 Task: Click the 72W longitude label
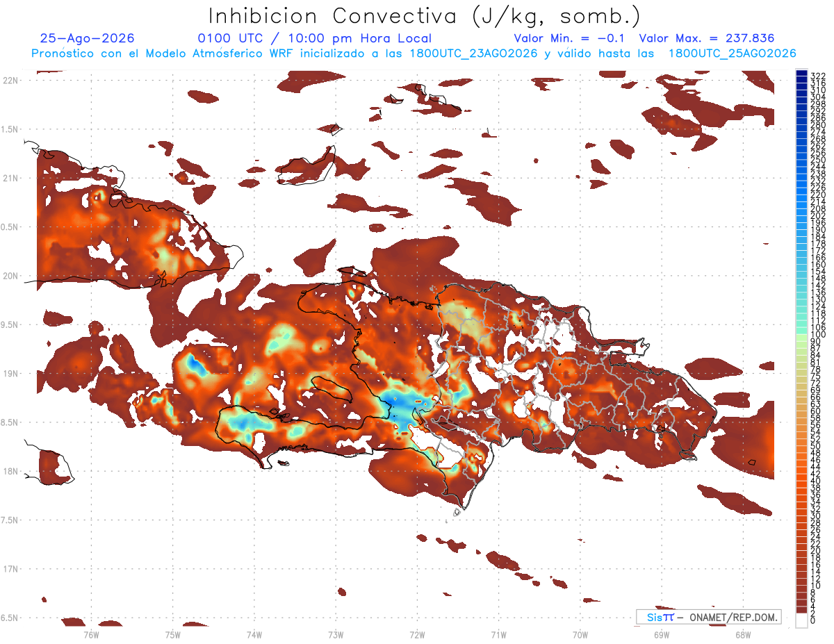coord(418,634)
